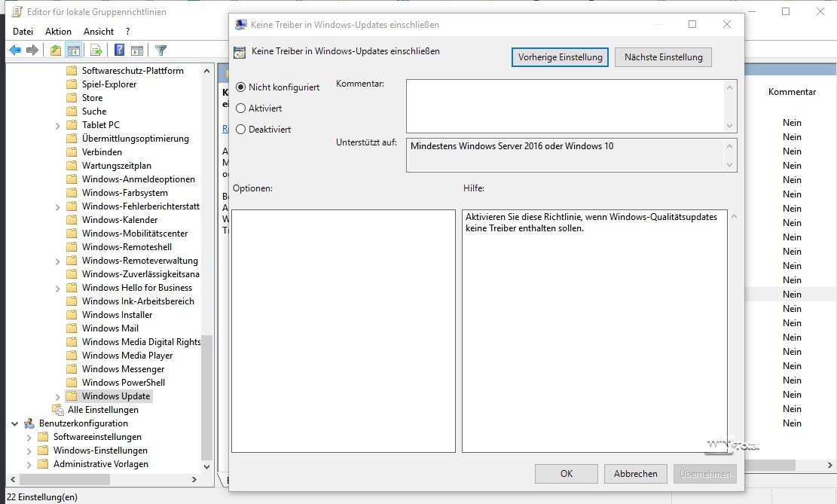Screen dimensions: 837x504
Task: Click the Windows Mail folder icon
Action: (72, 328)
